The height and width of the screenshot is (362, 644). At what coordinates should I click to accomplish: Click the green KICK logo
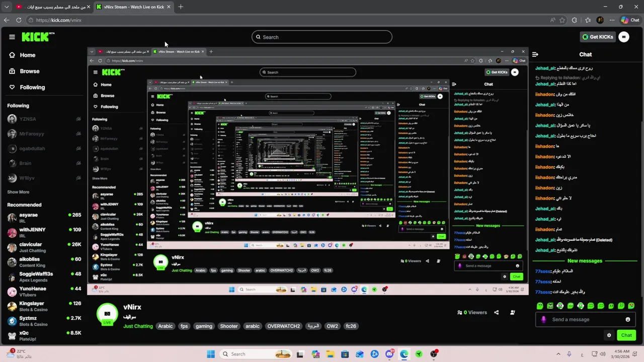coord(38,37)
